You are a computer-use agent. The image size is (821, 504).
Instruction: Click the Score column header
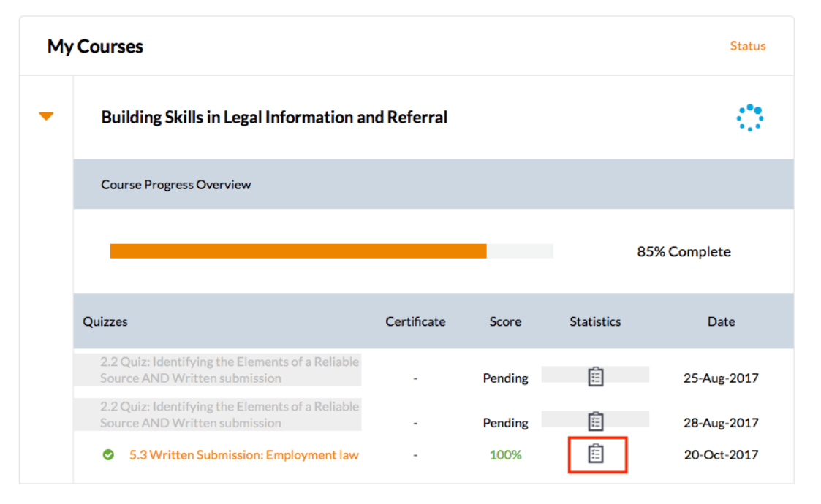(x=505, y=321)
